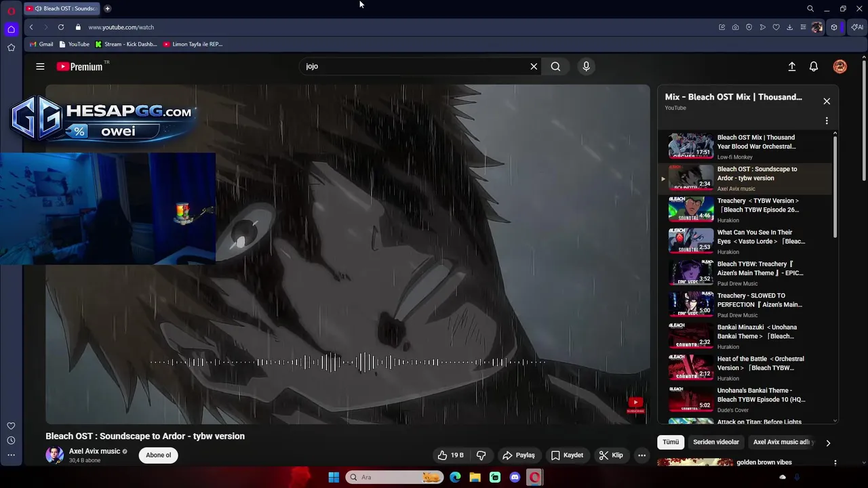Viewport: 868px width, 488px height.
Task: Click the YouTube subscribe watermark on video
Action: [x=635, y=405]
